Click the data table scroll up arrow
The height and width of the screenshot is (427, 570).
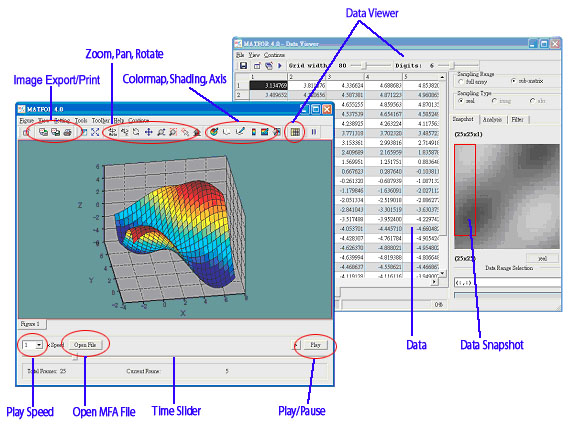click(x=442, y=77)
